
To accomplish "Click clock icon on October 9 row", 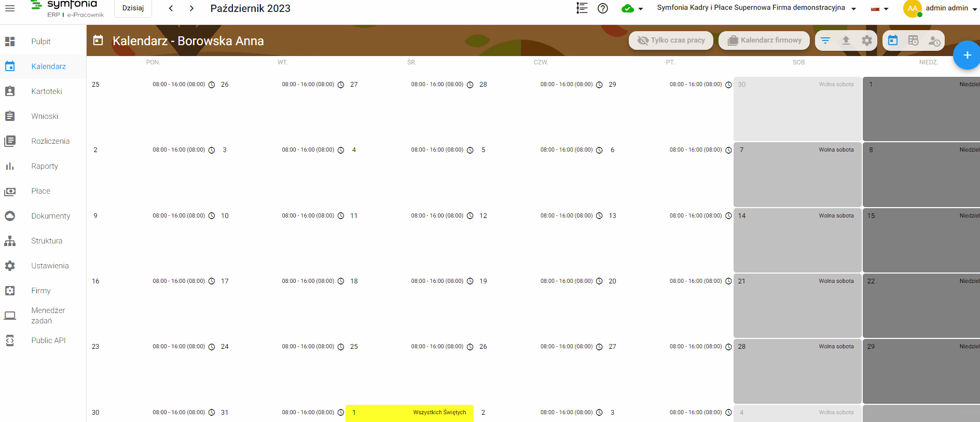I will point(212,216).
